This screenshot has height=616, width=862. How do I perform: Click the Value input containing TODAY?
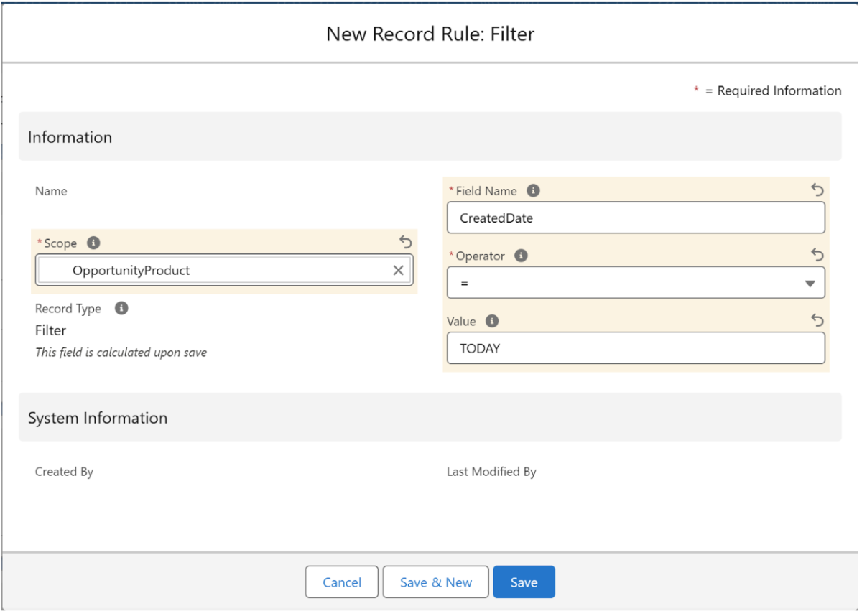coord(636,348)
